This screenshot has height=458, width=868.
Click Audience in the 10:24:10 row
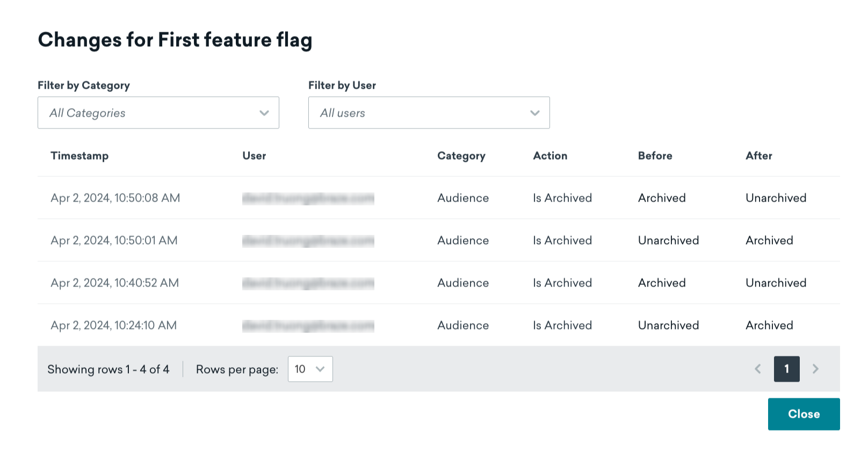(x=463, y=325)
